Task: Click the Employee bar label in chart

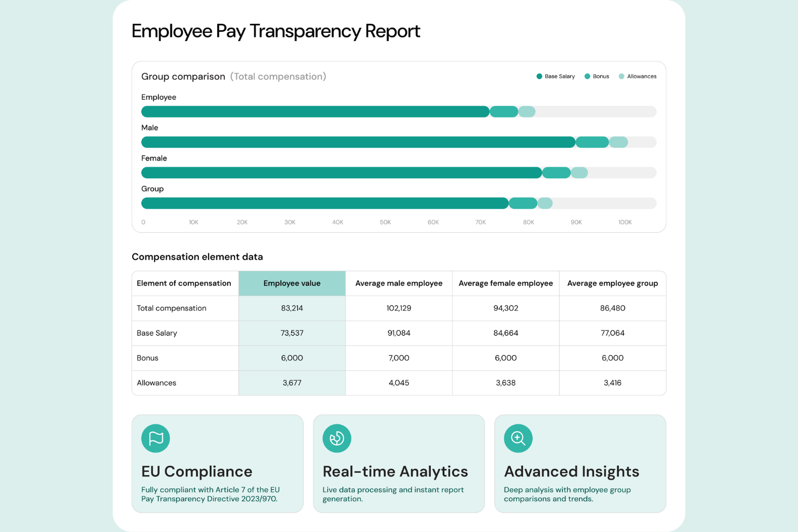Action: point(159,98)
